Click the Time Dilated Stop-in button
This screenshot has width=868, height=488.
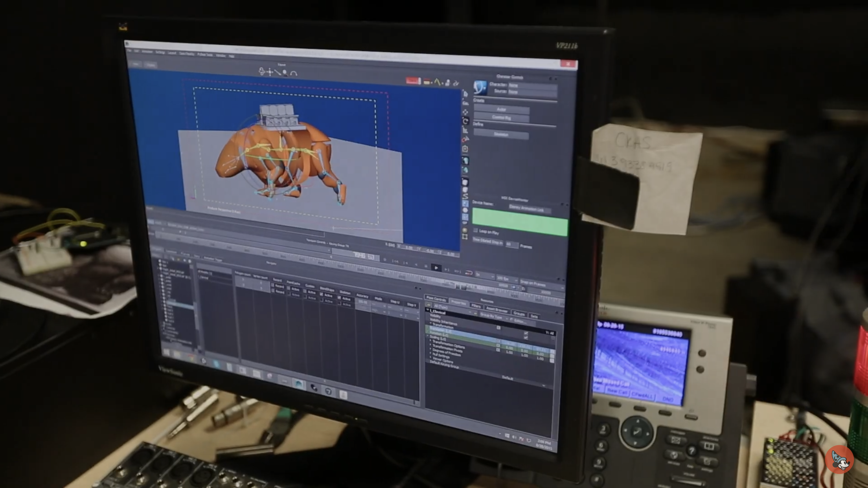[487, 242]
